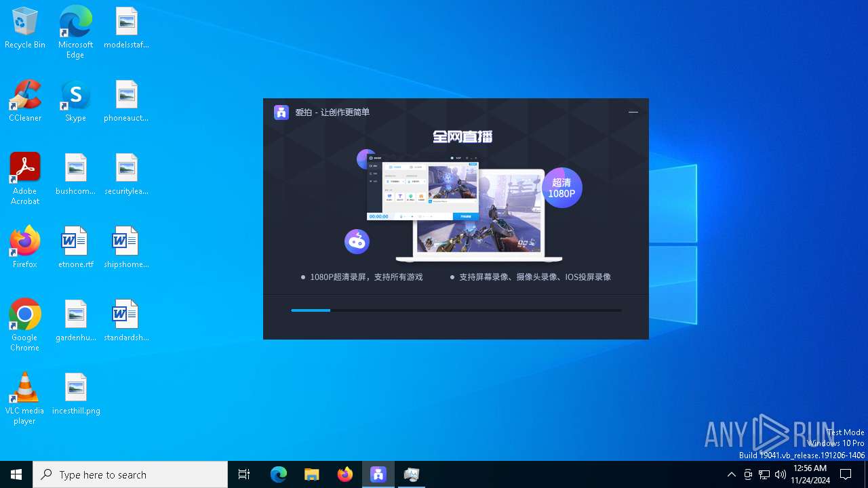
Task: Click the 1080P超清录屏 feature text
Action: [366, 277]
